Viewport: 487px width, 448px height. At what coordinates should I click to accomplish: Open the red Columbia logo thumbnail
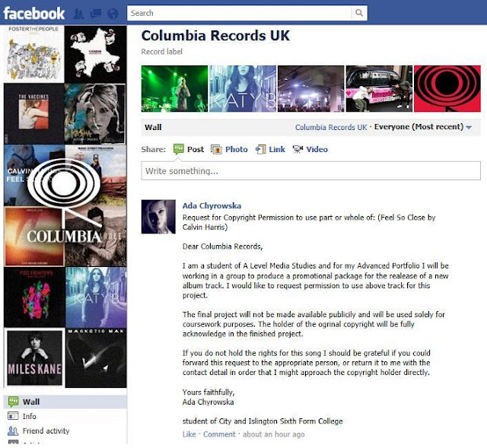[x=447, y=89]
